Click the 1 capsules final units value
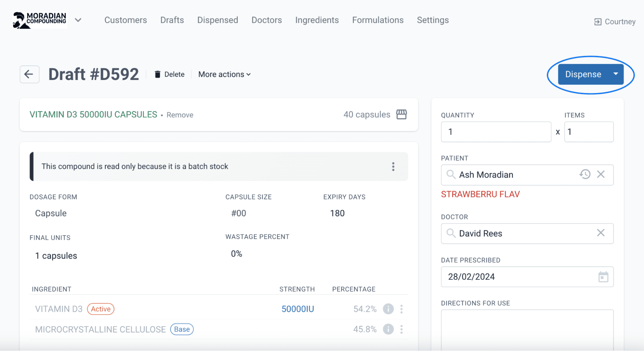This screenshot has height=351, width=644. tap(56, 256)
